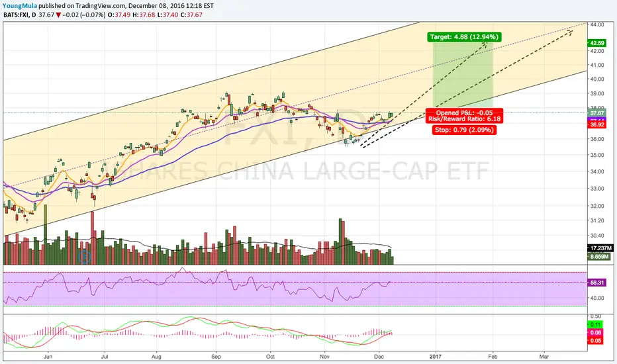The height and width of the screenshot is (364, 617).
Task: Click the green 42.59 target price tag
Action: (x=597, y=43)
